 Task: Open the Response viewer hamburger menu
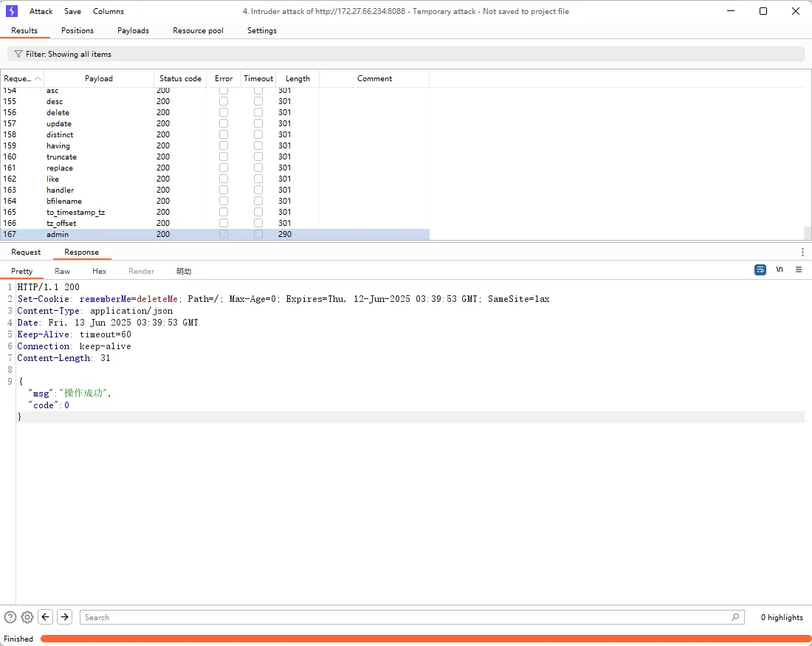pyautogui.click(x=798, y=269)
